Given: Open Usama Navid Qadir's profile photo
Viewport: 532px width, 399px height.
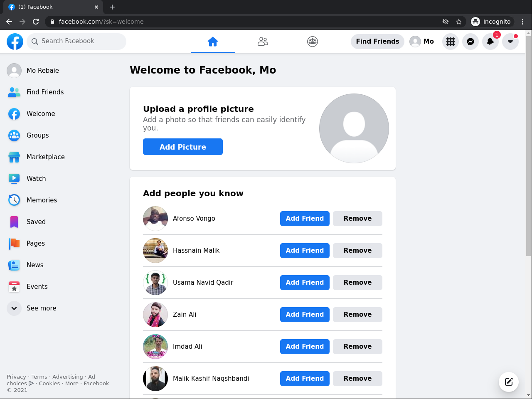Looking at the screenshot, I should coord(155,283).
